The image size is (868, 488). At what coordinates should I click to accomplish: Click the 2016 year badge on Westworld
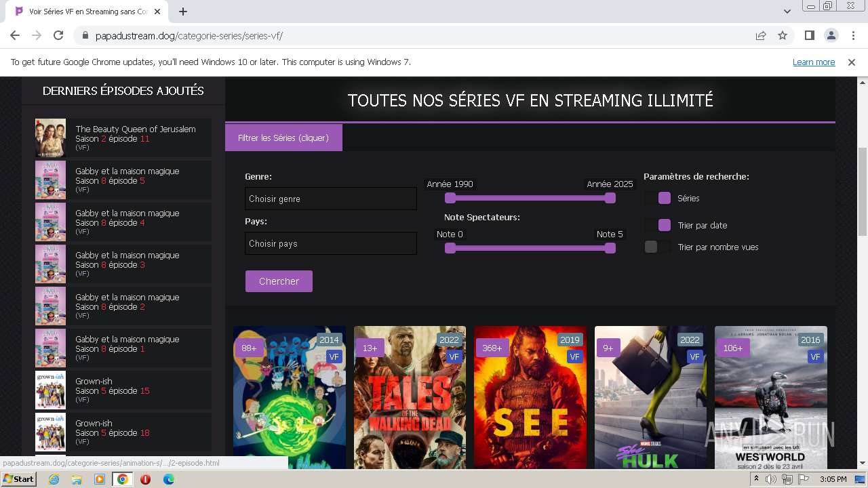tap(810, 340)
